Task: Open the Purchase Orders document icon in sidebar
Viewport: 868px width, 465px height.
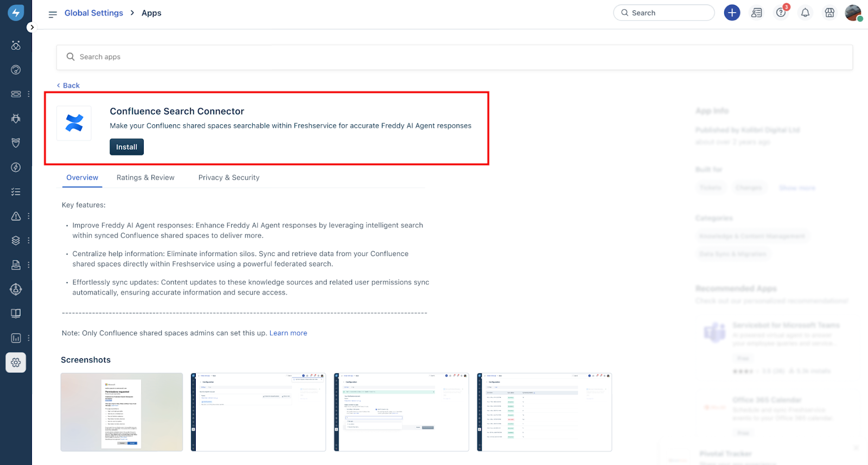Action: click(x=16, y=265)
